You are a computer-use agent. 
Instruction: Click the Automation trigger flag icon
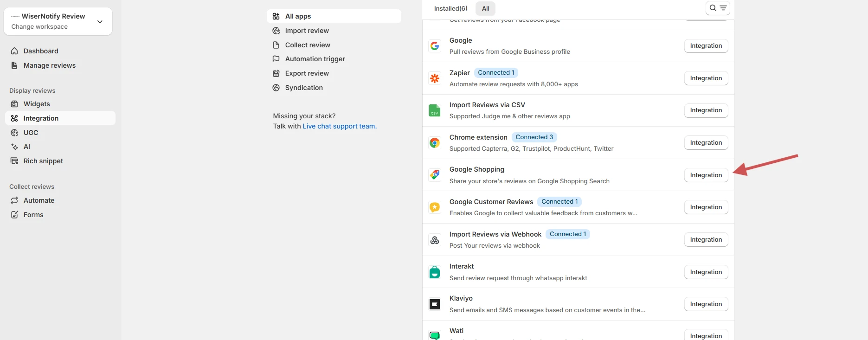(276, 59)
